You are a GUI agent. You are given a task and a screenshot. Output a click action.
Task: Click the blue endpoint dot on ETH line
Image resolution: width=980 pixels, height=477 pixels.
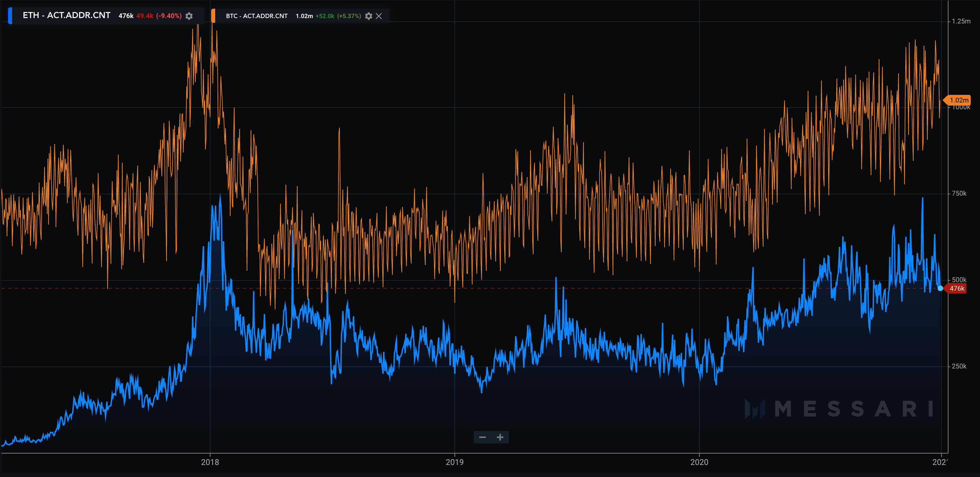click(x=940, y=288)
